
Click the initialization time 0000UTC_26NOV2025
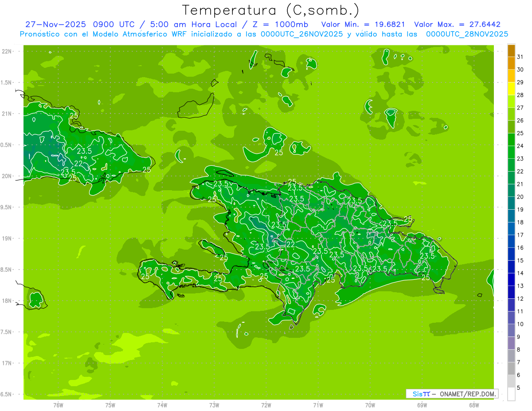coord(302,34)
